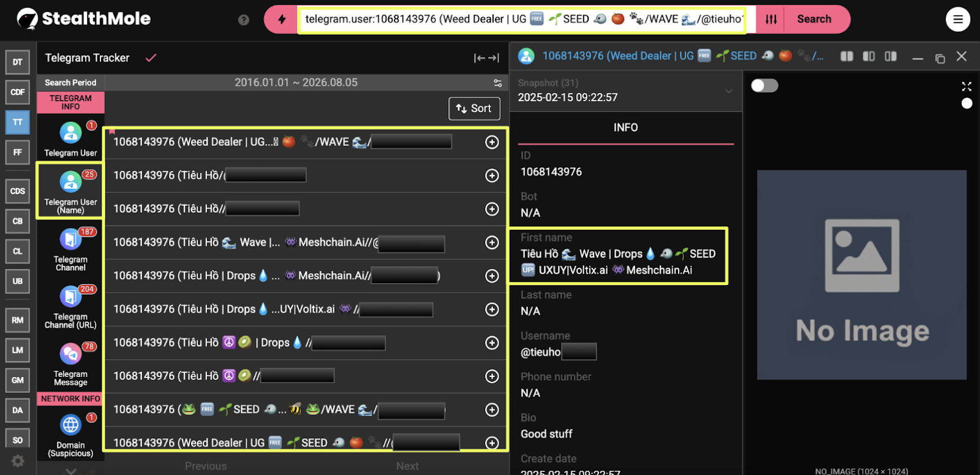Open the UB module in sidebar
Image resolution: width=980 pixels, height=475 pixels.
point(18,281)
